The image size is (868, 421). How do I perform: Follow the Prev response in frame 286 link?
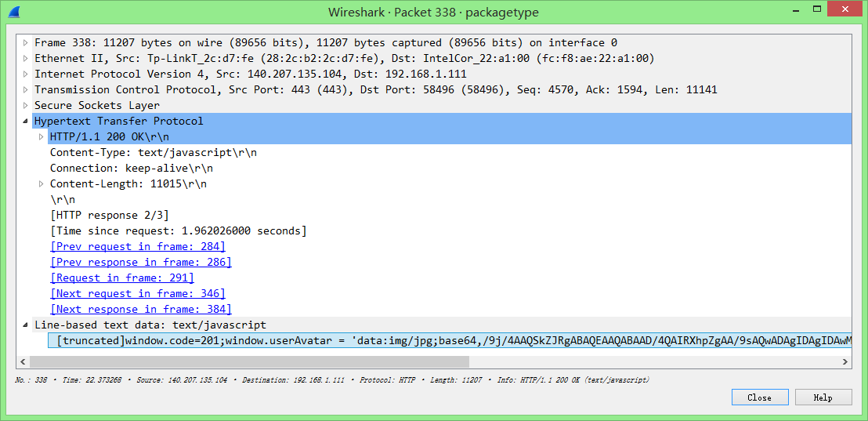pyautogui.click(x=141, y=262)
